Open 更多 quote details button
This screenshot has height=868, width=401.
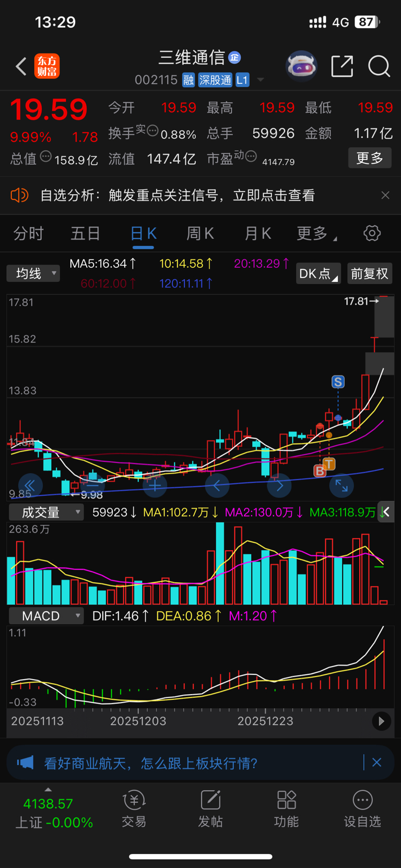click(370, 158)
